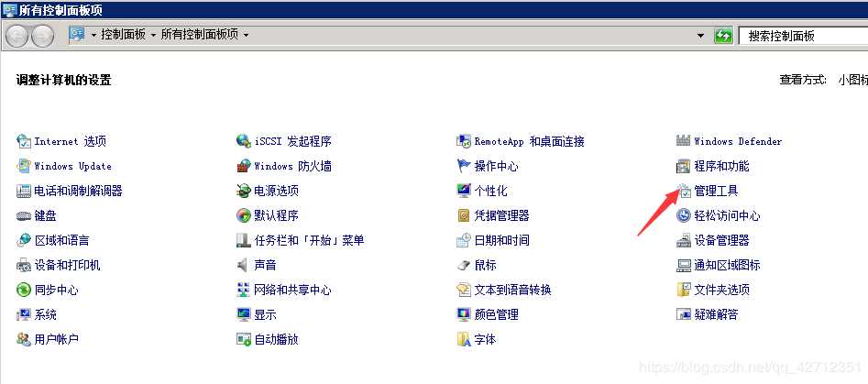The width and height of the screenshot is (868, 384).
Task: Click the 轻松访问中心 icon
Action: coord(684,215)
